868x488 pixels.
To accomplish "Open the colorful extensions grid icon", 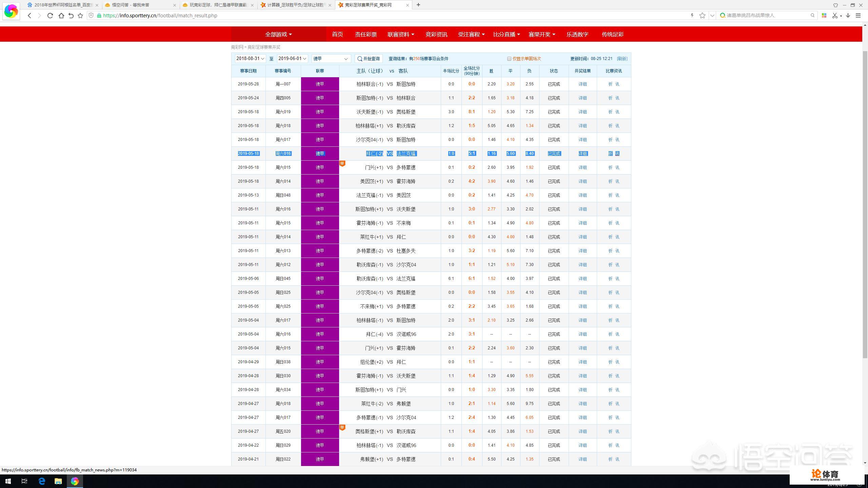I will [x=824, y=16].
